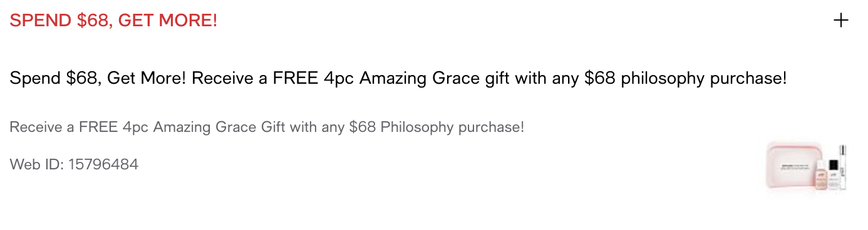The image size is (868, 230).
Task: Select the bold 'Spend $68, Get More!' offer line
Action: (x=98, y=79)
